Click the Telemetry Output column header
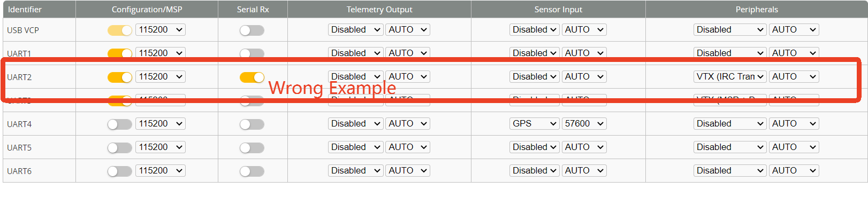 pos(379,10)
